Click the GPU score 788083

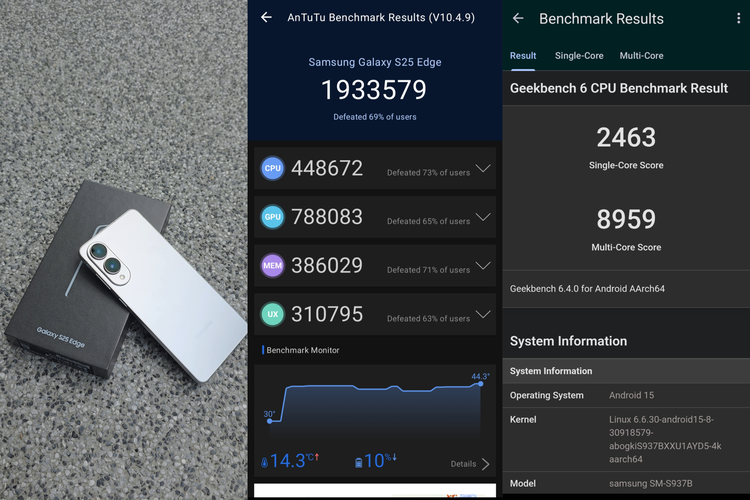pos(327,217)
